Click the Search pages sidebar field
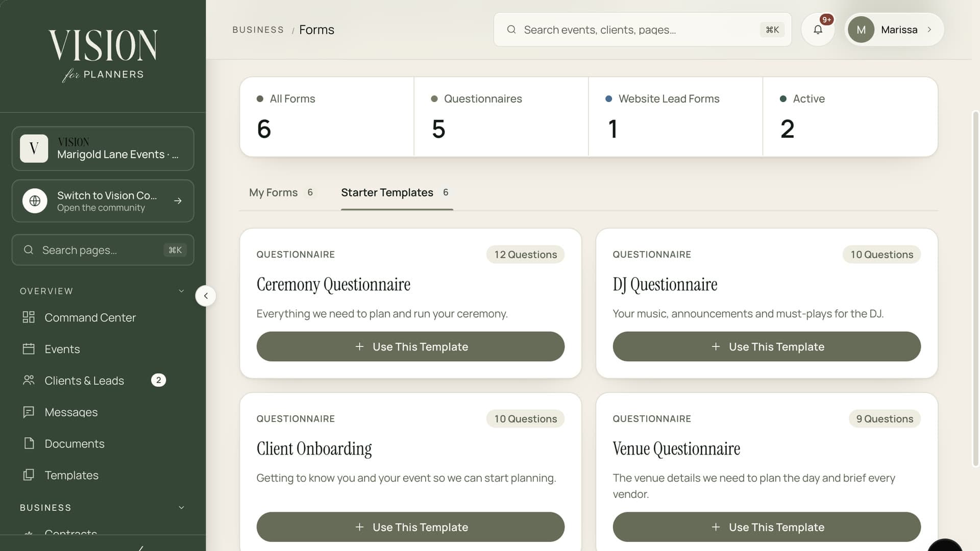Viewport: 980px width, 551px height. (x=103, y=250)
